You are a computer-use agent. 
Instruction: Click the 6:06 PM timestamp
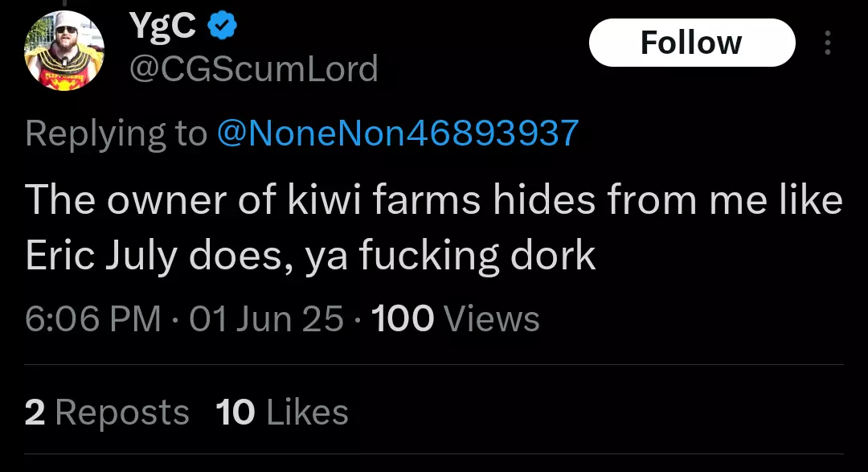(93, 319)
